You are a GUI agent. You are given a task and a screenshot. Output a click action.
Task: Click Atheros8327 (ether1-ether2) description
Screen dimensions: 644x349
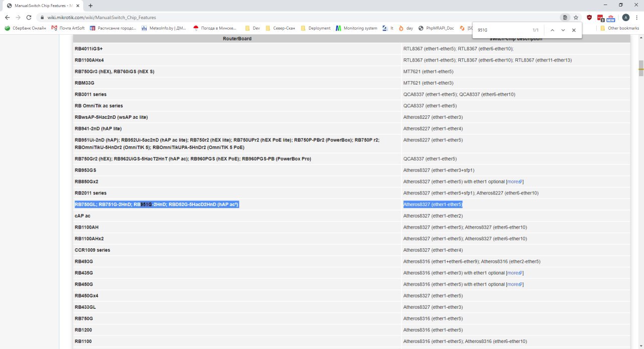[433, 216]
